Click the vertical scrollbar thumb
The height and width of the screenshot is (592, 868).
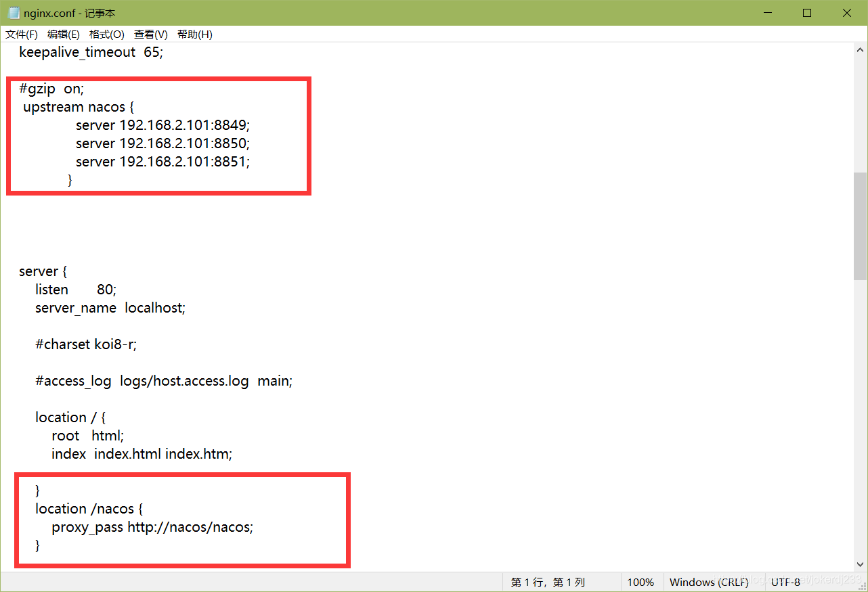pyautogui.click(x=860, y=226)
